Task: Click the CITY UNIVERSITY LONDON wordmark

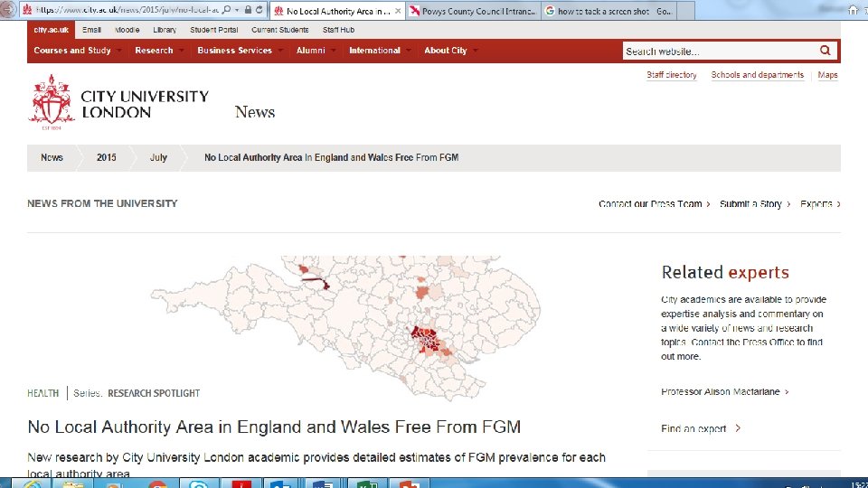Action: click(145, 104)
